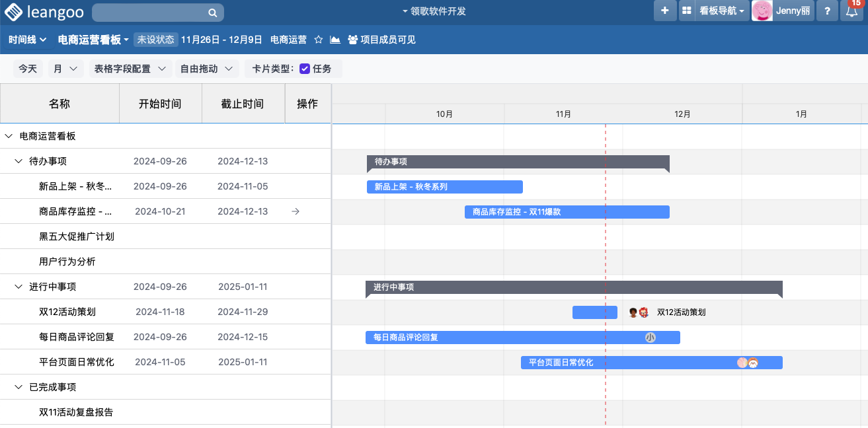Click the search magnifier icon
This screenshot has height=428, width=868.
pyautogui.click(x=212, y=13)
